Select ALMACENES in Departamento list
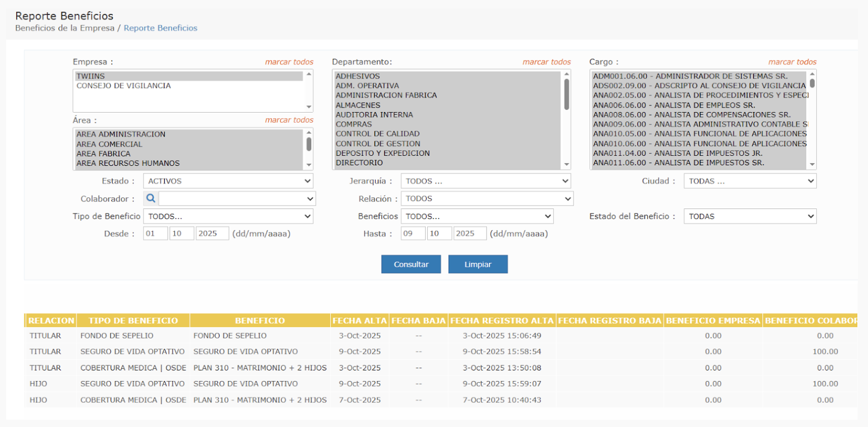Screen dimensions: 868x427 pyautogui.click(x=447, y=105)
